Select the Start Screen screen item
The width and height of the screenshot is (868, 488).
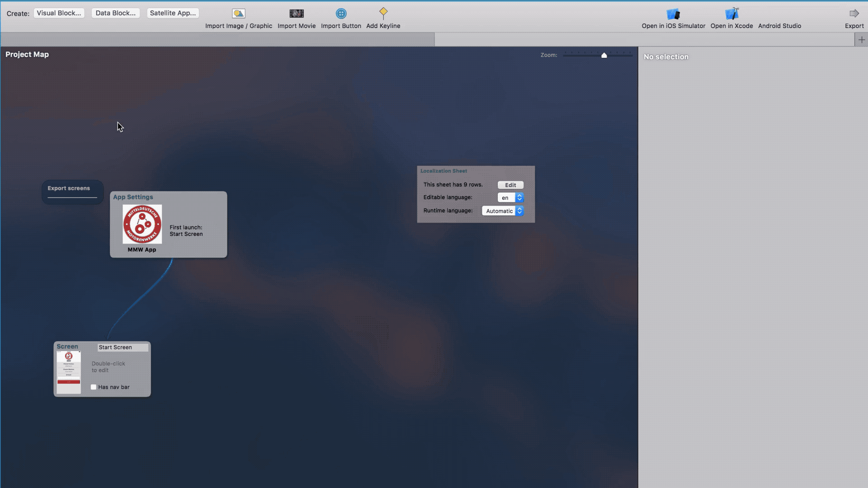(x=102, y=368)
